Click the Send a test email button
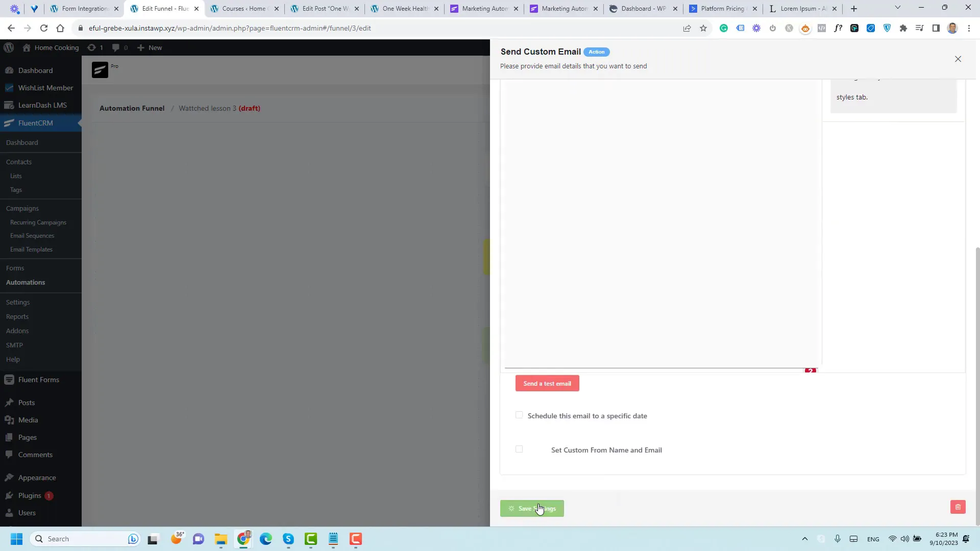The image size is (980, 551). [x=547, y=384]
